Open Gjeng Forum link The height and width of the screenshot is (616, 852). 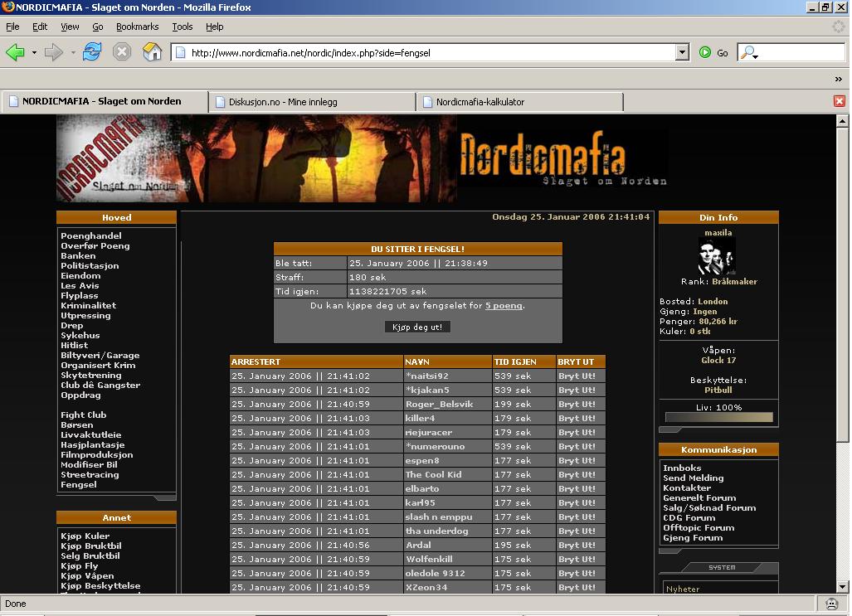pos(693,538)
